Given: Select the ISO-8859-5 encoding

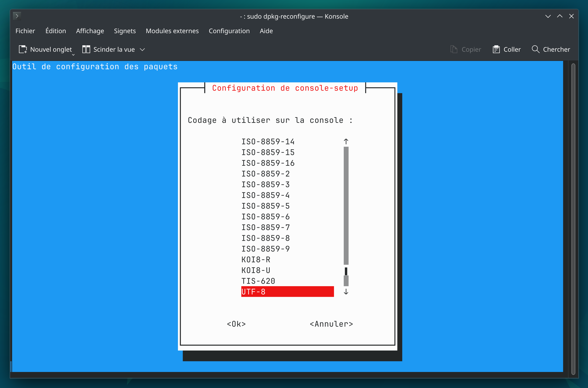Looking at the screenshot, I should pyautogui.click(x=265, y=206).
